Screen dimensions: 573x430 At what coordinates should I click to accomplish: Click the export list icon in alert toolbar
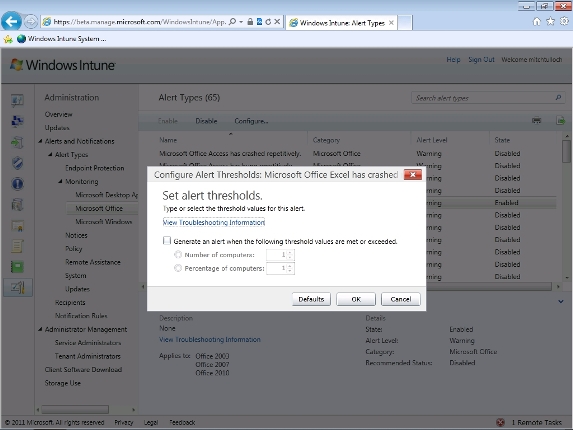(561, 121)
